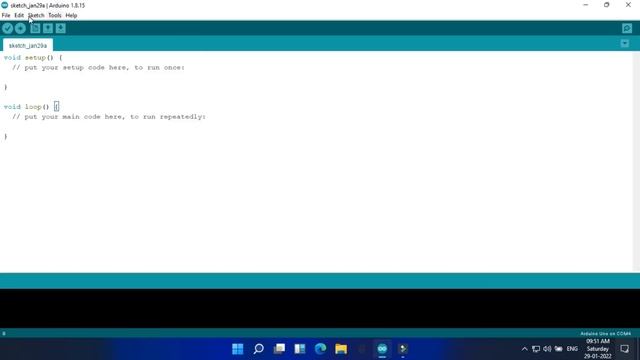Viewport: 640px width, 360px height.
Task: Click the 'void setup() {' code line
Action: click(x=33, y=58)
